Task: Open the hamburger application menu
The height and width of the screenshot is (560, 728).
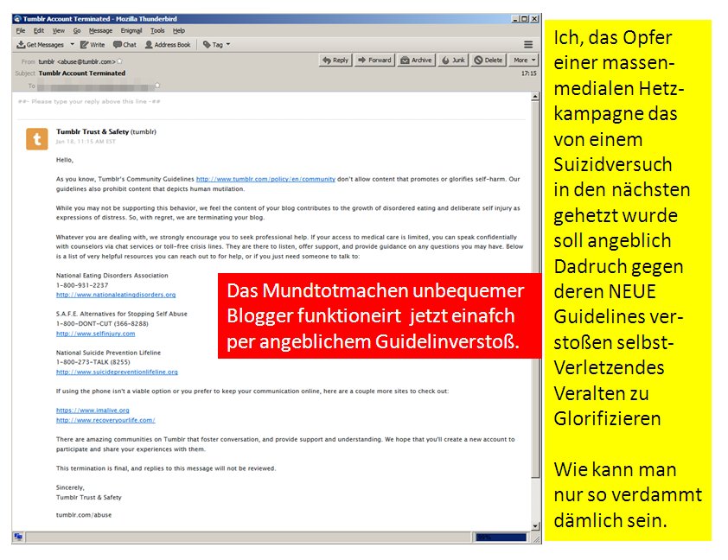Action: (x=528, y=45)
